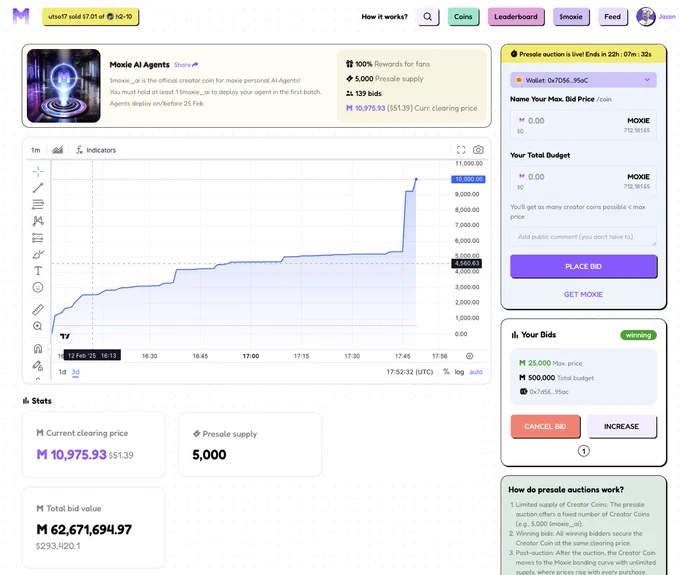Click the winning status badge
680x575 pixels.
pos(638,335)
